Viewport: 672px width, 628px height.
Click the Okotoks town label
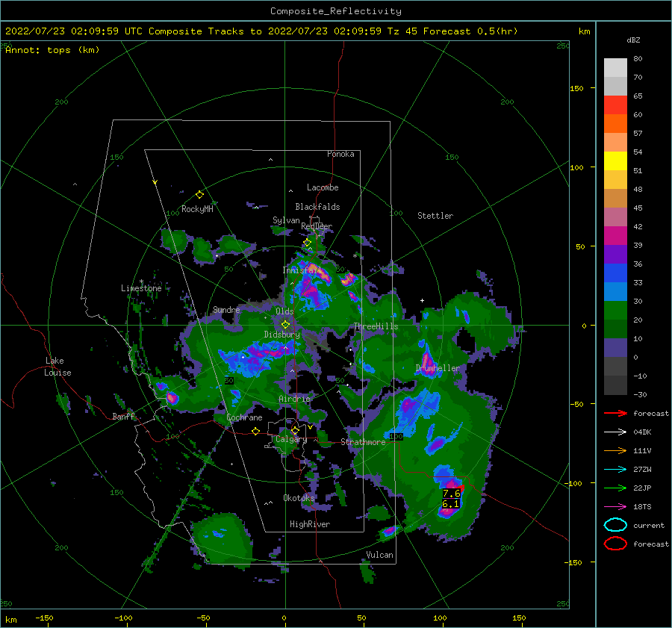[299, 497]
